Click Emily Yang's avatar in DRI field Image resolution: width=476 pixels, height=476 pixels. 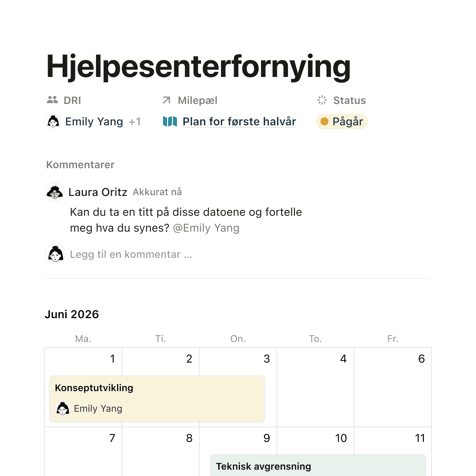(53, 121)
